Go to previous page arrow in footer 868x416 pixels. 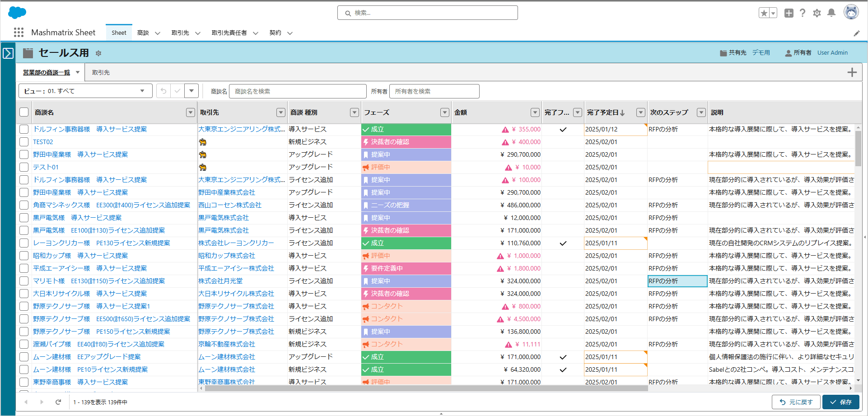point(26,402)
